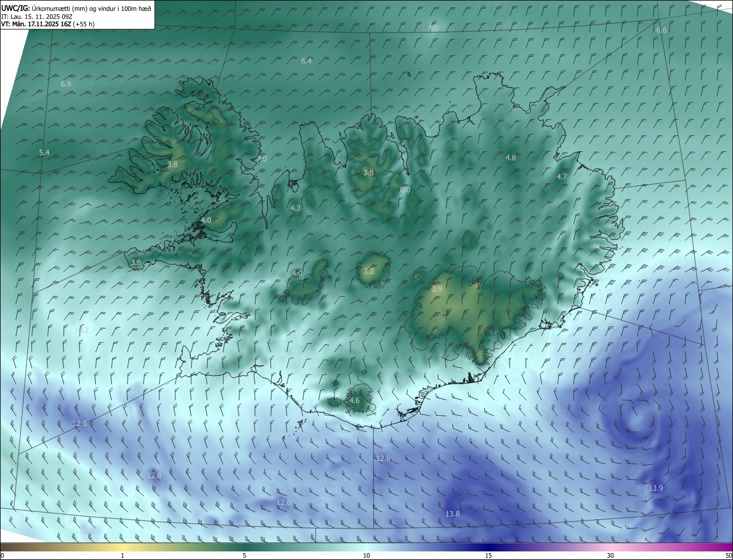Image resolution: width=733 pixels, height=560 pixels.
Task: Click the 10.2 value label
Action: click(81, 330)
